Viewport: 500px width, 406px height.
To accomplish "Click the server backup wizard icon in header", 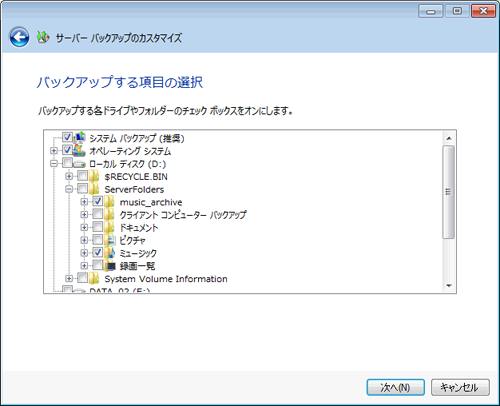I will (x=43, y=37).
